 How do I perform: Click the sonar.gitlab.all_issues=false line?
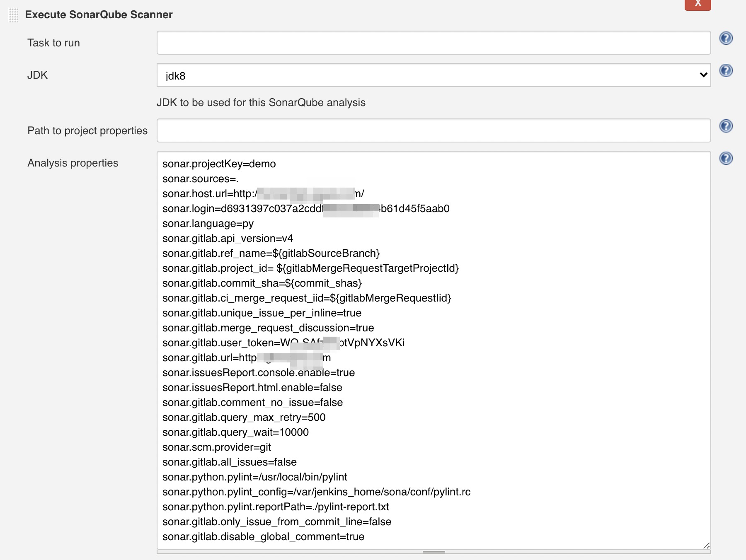(229, 462)
